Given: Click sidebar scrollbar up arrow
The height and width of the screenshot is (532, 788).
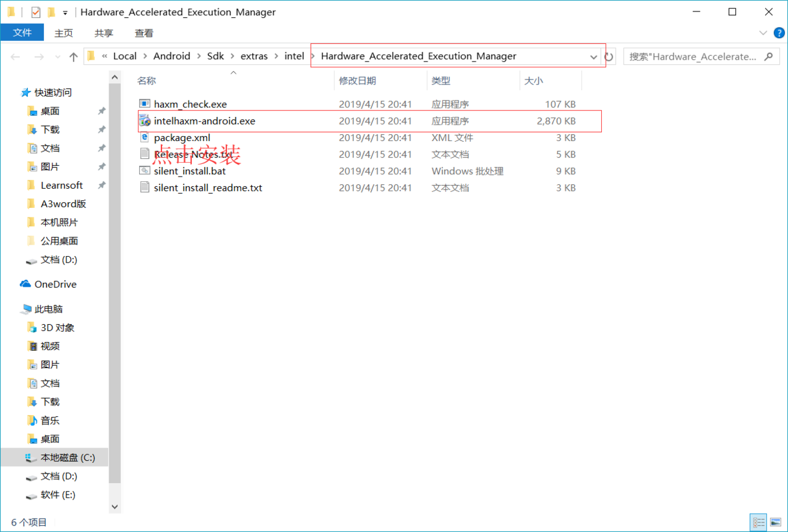Looking at the screenshot, I should tap(114, 77).
